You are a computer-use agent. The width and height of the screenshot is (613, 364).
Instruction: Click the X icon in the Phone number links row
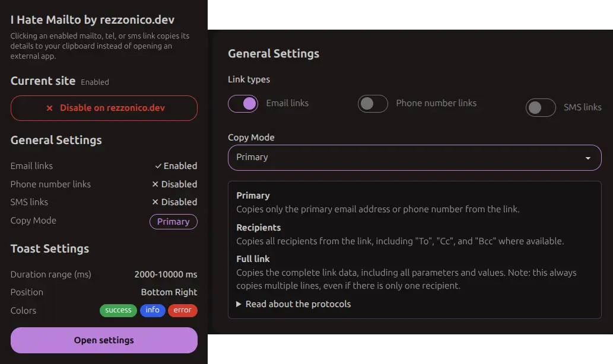click(x=155, y=184)
